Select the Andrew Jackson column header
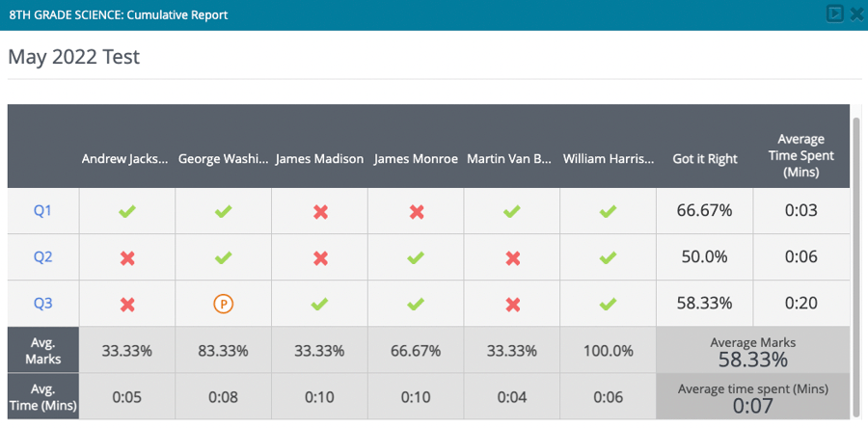Image resolution: width=868 pixels, height=428 pixels. pyautogui.click(x=126, y=159)
